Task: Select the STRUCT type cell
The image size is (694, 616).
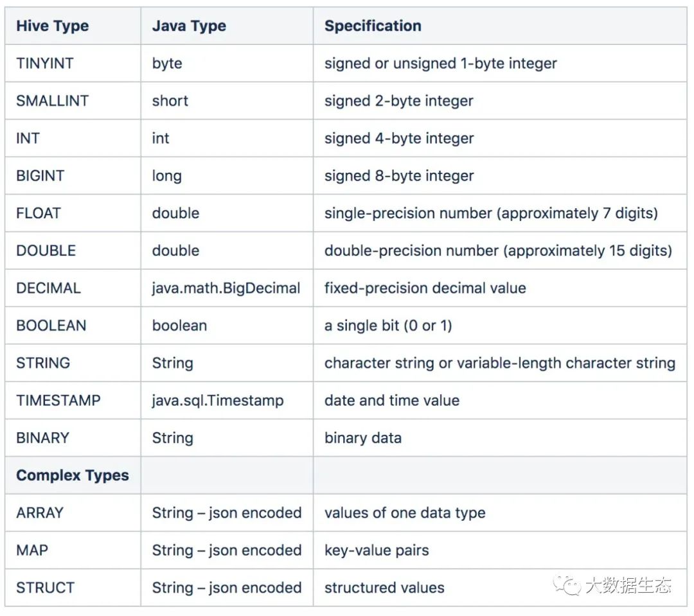Action: (x=45, y=588)
